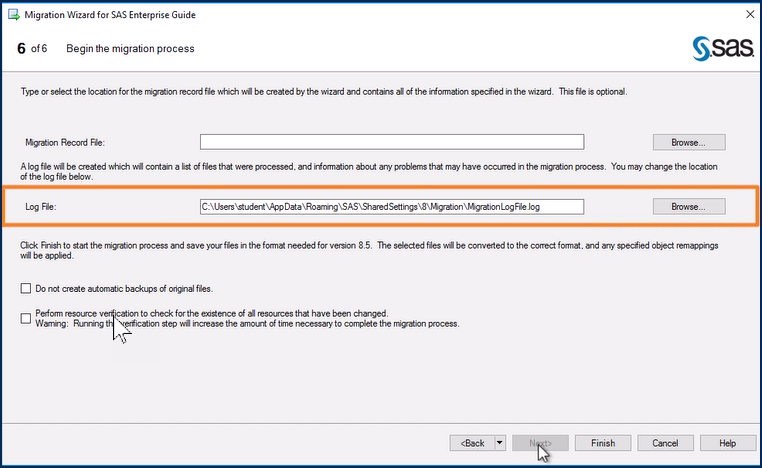Enable 'Do not create automatic backups' checkbox
The image size is (762, 468).
(26, 289)
